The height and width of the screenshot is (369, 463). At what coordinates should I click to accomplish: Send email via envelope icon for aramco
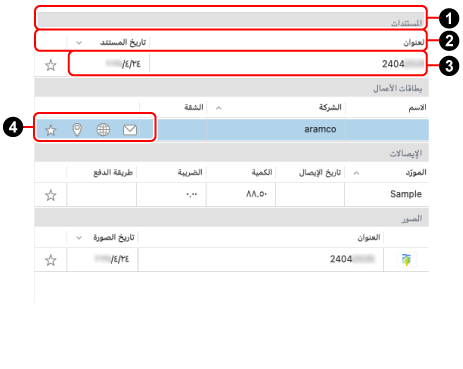130,130
